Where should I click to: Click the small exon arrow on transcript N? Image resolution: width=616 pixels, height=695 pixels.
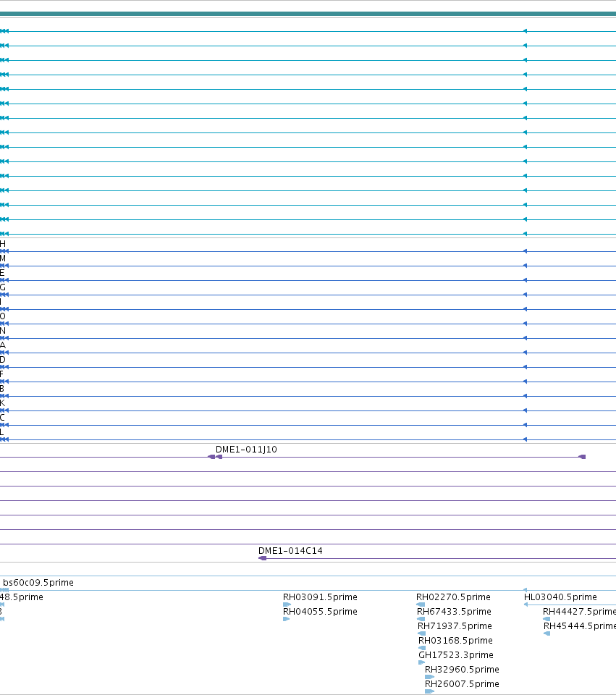click(525, 338)
